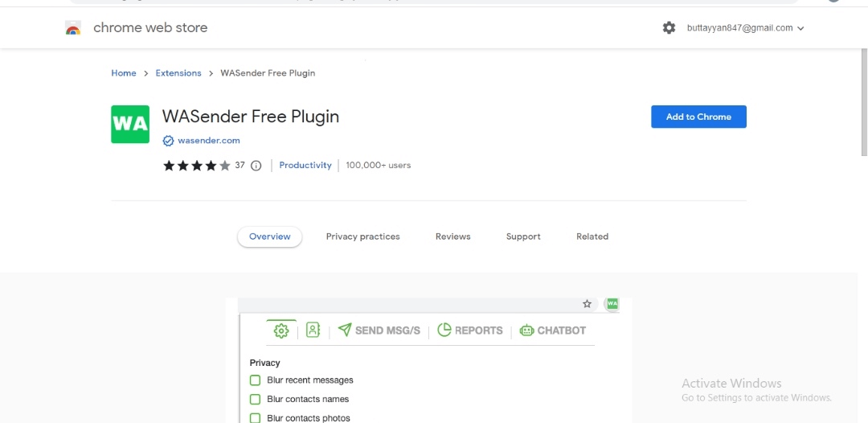Open the gear settings tab in preview
The image size is (868, 423).
[281, 331]
